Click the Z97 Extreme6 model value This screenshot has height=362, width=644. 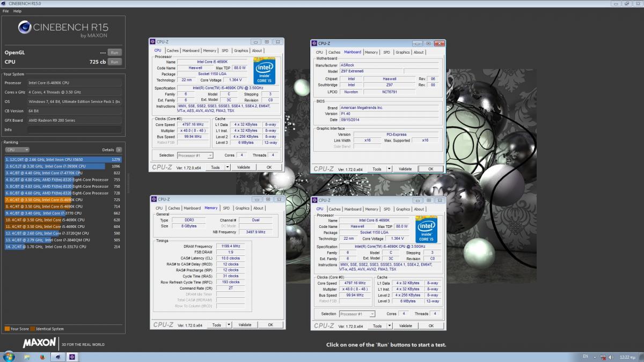click(371, 71)
